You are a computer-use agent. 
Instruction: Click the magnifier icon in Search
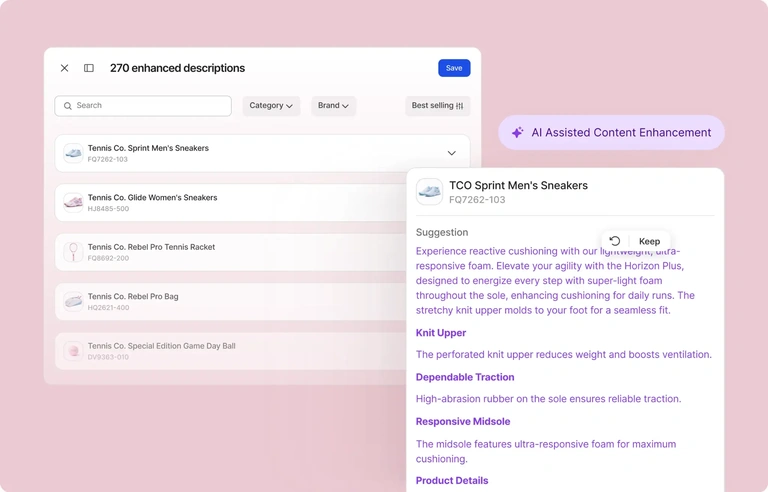(x=68, y=106)
